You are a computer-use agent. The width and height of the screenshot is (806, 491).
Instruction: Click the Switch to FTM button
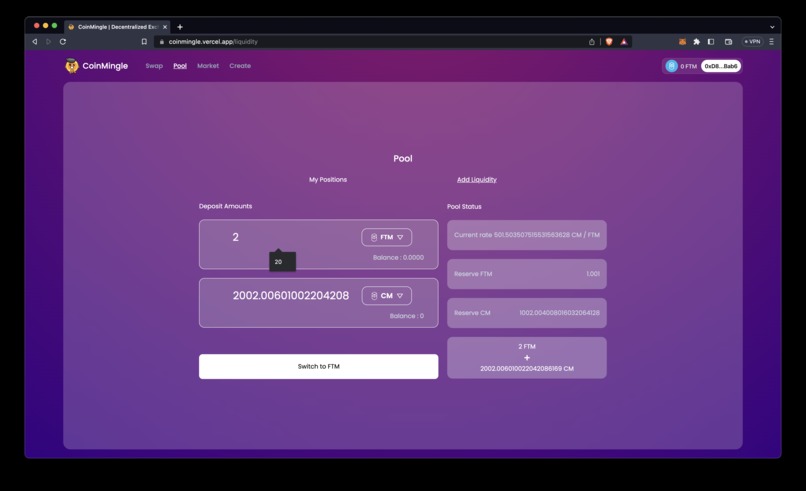319,367
